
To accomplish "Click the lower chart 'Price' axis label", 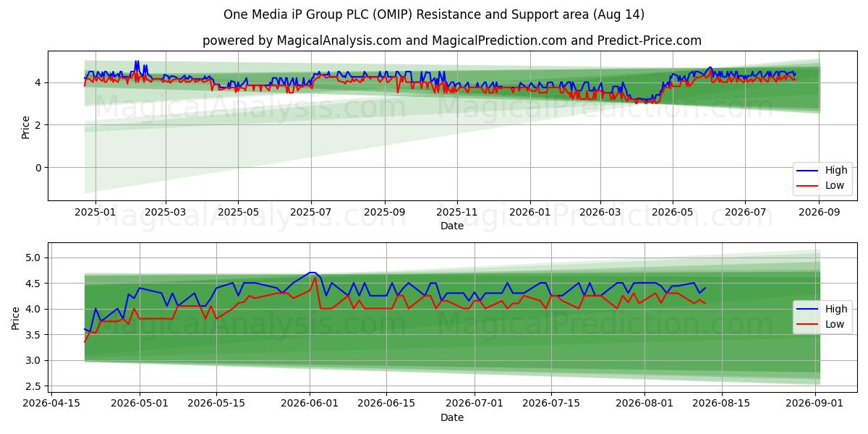I will [x=16, y=318].
